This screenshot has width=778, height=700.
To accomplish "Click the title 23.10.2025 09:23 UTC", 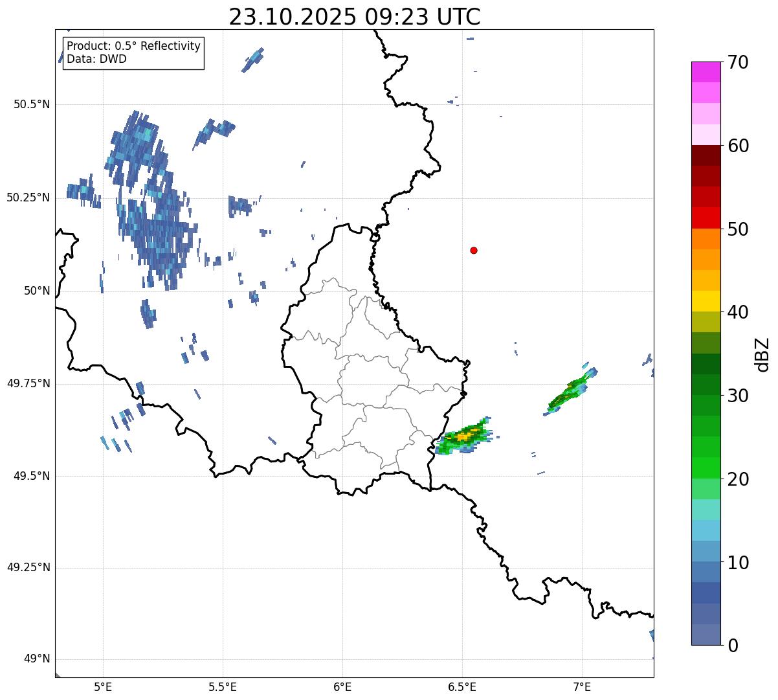I will [x=354, y=17].
